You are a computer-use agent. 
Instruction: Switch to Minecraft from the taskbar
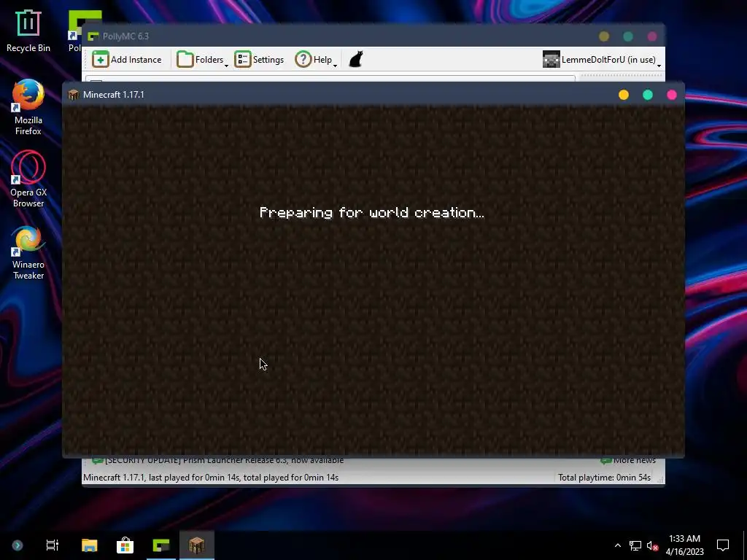[x=197, y=545]
